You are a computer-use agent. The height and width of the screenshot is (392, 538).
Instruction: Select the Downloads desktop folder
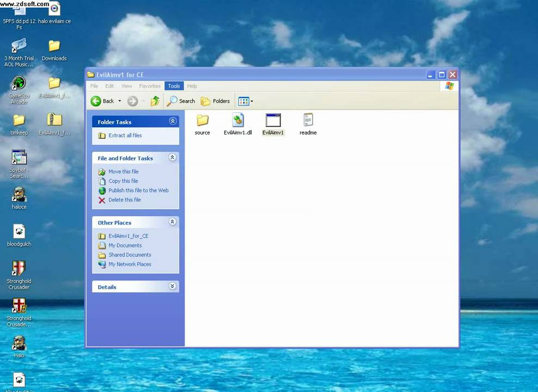54,51
